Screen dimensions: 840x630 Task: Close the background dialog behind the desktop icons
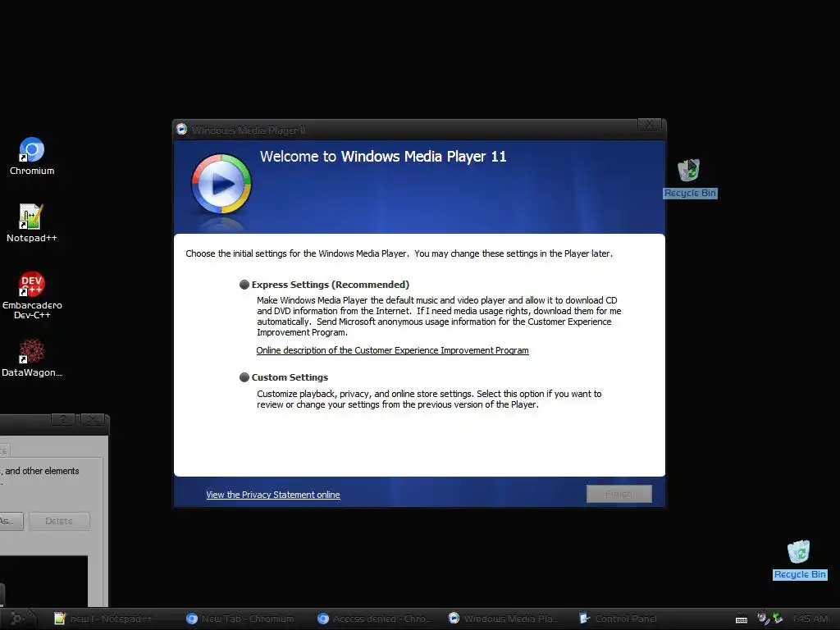click(x=93, y=419)
